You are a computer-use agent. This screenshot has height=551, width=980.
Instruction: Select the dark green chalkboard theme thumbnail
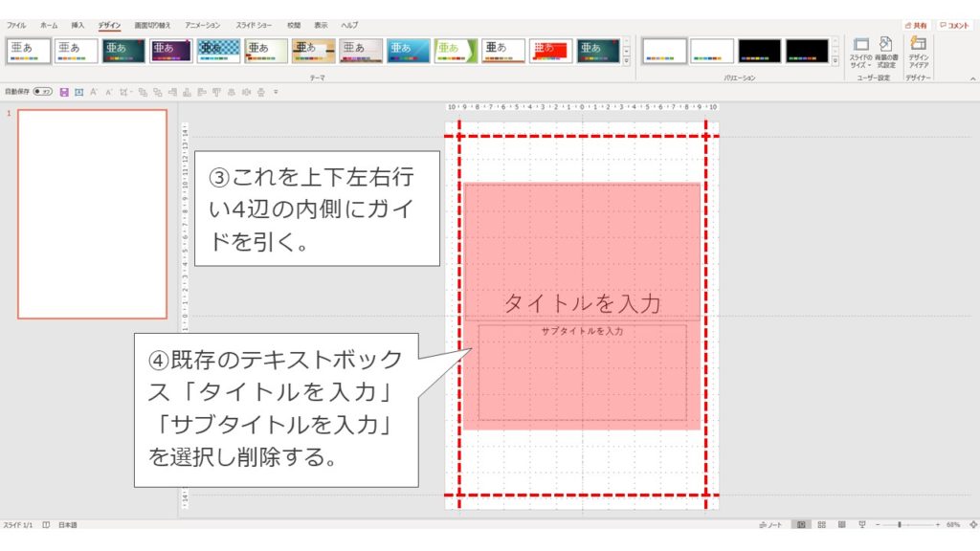point(123,52)
